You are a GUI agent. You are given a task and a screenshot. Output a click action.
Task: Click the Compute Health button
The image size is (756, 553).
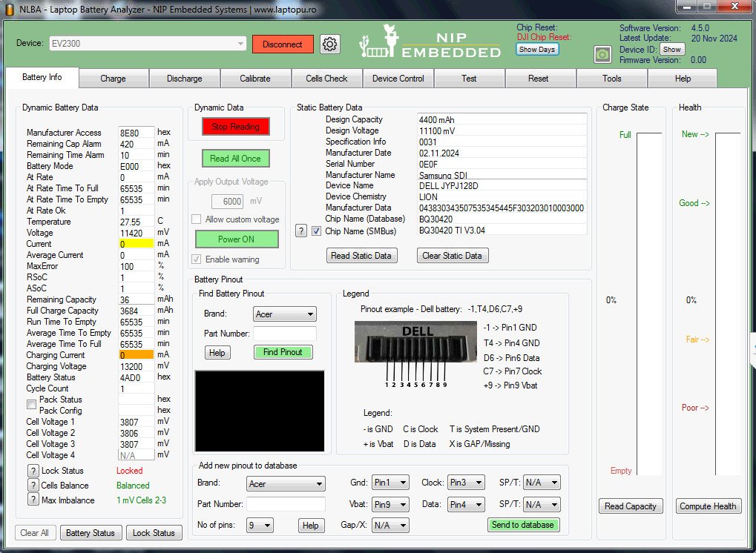pos(708,506)
